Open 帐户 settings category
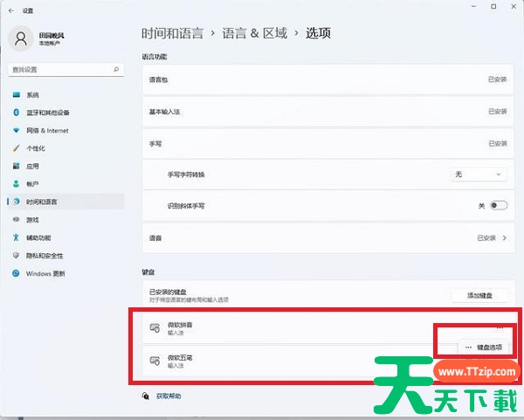Image resolution: width=524 pixels, height=420 pixels. tap(65, 183)
